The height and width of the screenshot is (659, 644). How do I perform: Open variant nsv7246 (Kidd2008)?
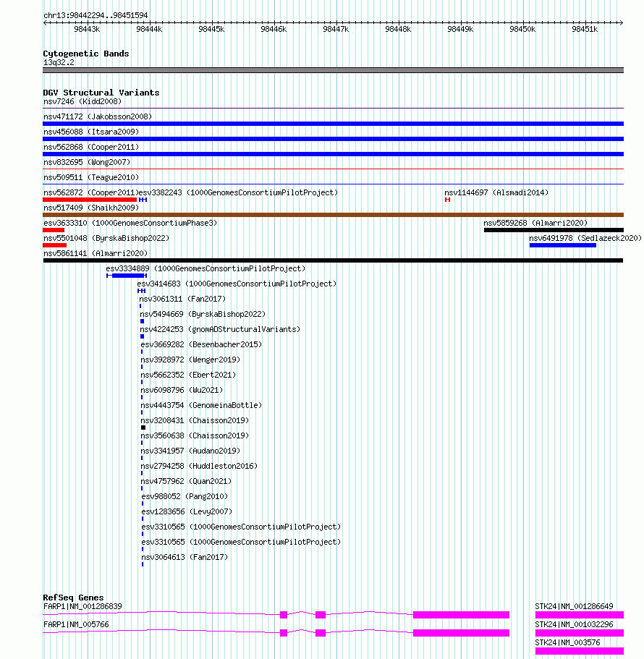pyautogui.click(x=82, y=102)
